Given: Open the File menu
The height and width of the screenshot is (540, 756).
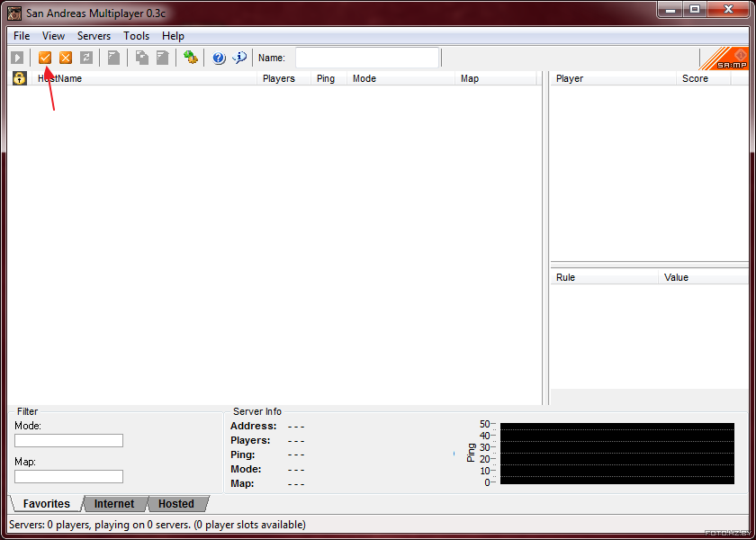Looking at the screenshot, I should tap(22, 36).
